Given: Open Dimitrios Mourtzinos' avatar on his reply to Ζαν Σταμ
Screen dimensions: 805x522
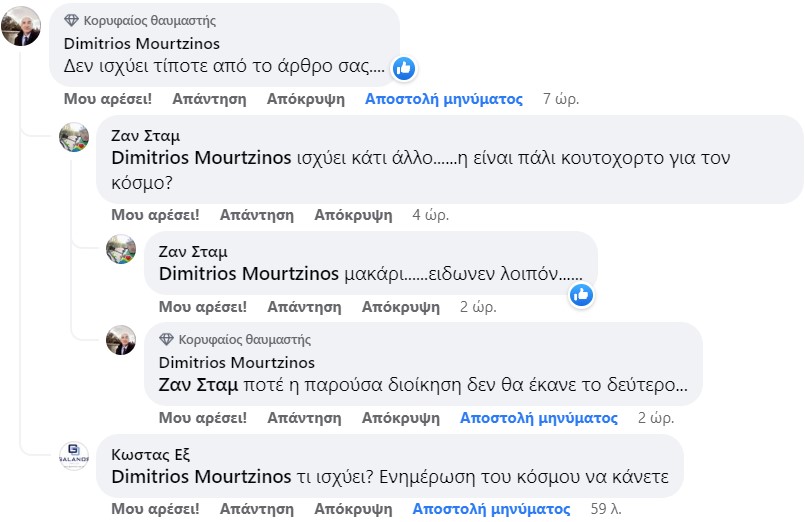Looking at the screenshot, I should click(x=121, y=340).
